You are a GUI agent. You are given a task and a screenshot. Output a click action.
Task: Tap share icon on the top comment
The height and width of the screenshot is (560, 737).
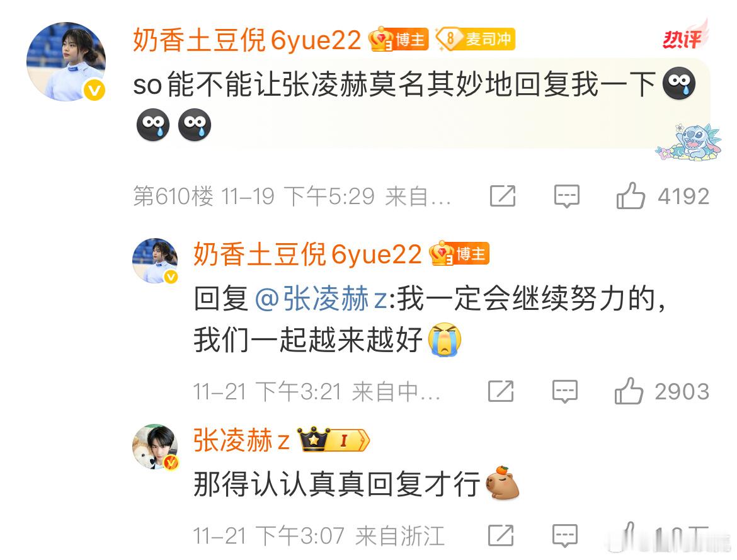503,196
